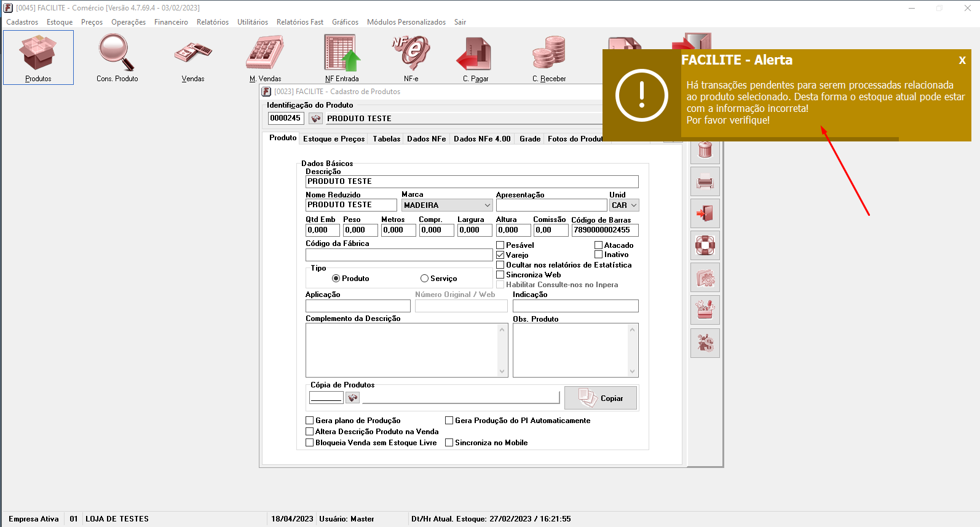Open the Unid dropdown showing CAR
This screenshot has width=980, height=527.
coord(624,205)
